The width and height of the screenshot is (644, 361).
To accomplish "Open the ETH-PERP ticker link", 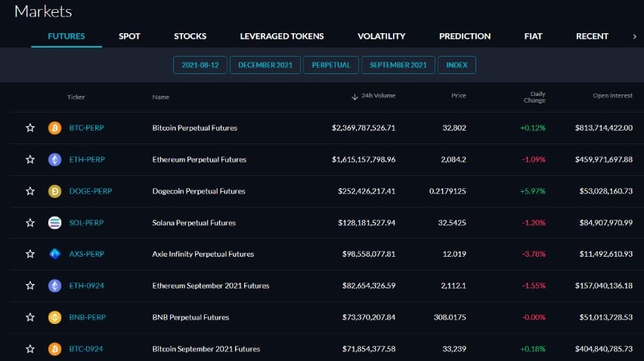I will coord(87,159).
